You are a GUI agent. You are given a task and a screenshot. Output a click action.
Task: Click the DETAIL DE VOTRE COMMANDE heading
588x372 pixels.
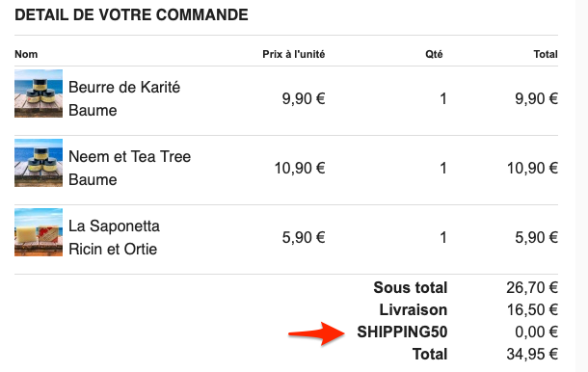[131, 15]
